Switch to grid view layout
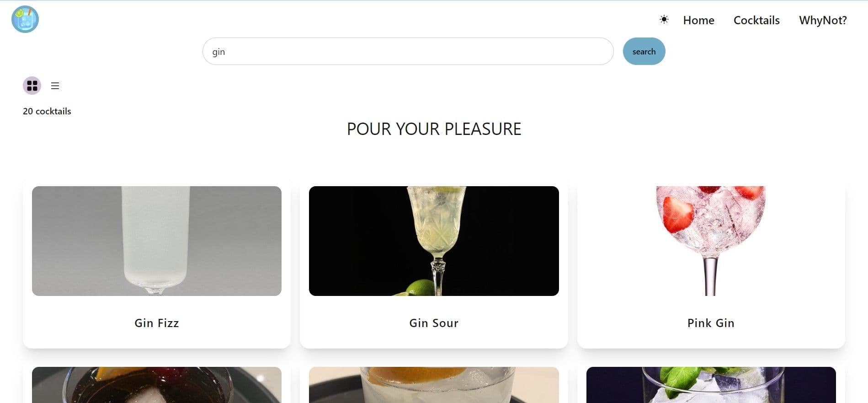 point(32,86)
